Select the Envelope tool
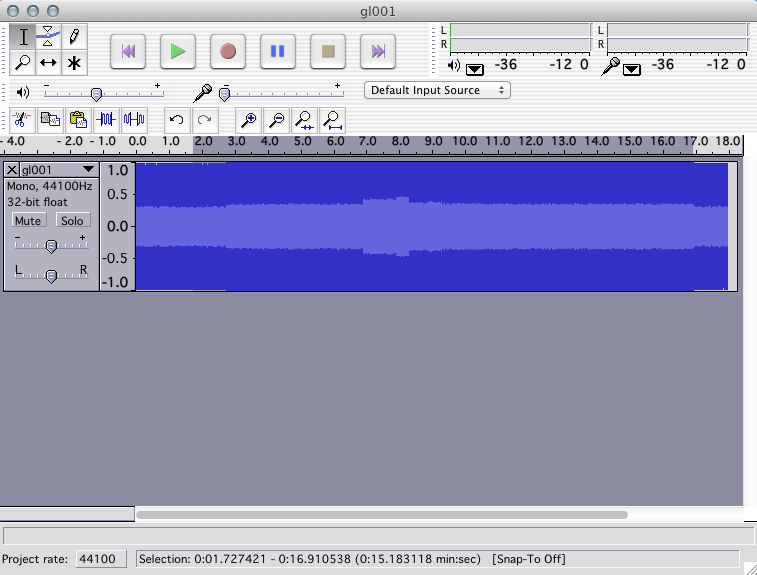Image resolution: width=757 pixels, height=575 pixels. coord(48,36)
